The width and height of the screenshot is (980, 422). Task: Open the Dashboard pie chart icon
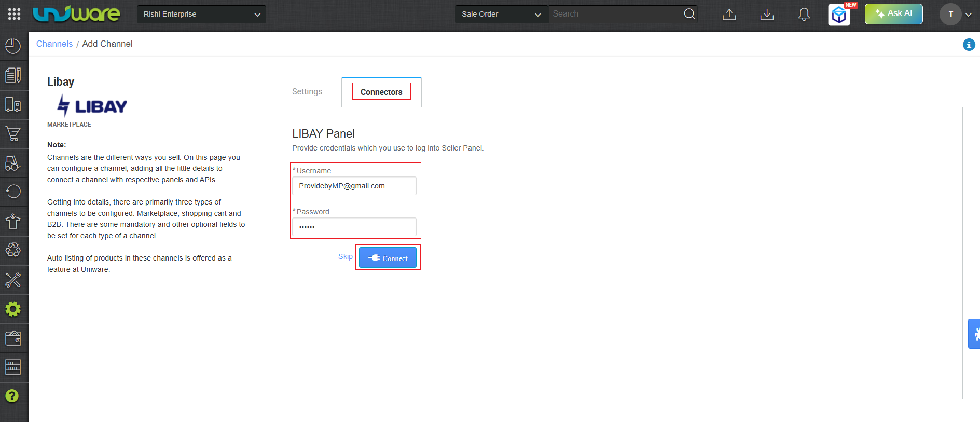point(13,46)
